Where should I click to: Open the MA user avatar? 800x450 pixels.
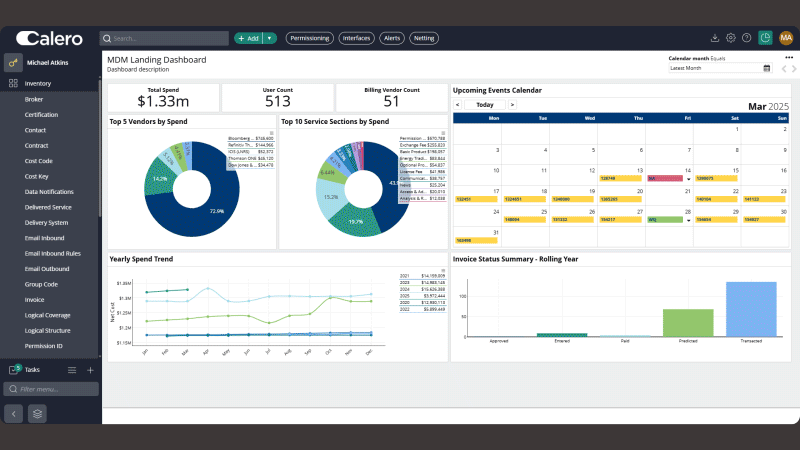[x=786, y=38]
